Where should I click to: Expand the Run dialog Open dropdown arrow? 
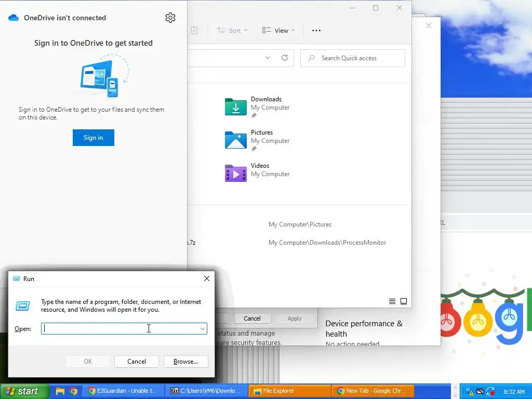coord(203,328)
